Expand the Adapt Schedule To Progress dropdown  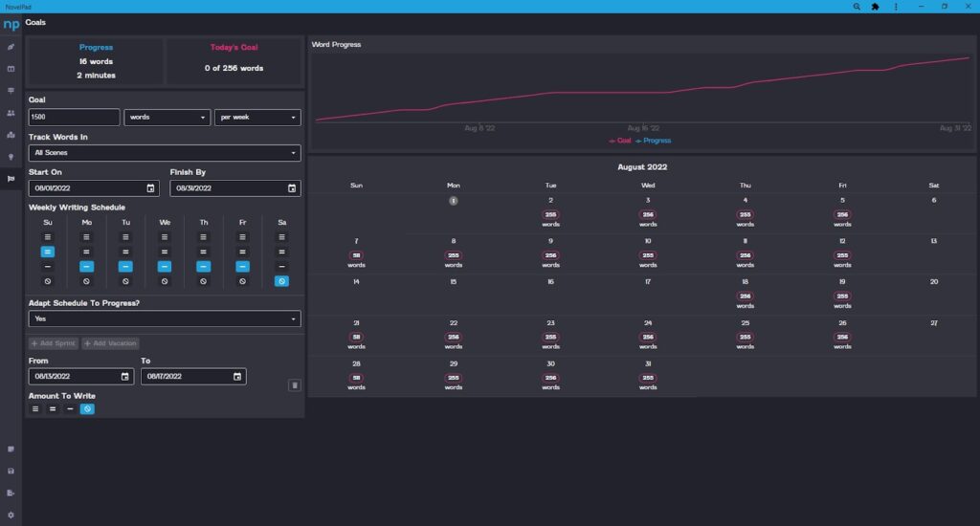pos(165,318)
